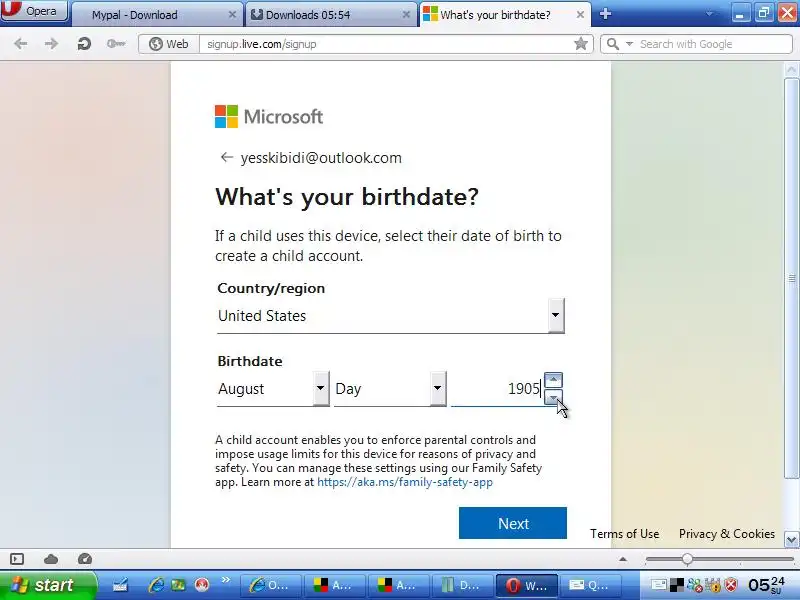Go forward with the browser forward arrow
This screenshot has width=800, height=600.
(x=52, y=44)
